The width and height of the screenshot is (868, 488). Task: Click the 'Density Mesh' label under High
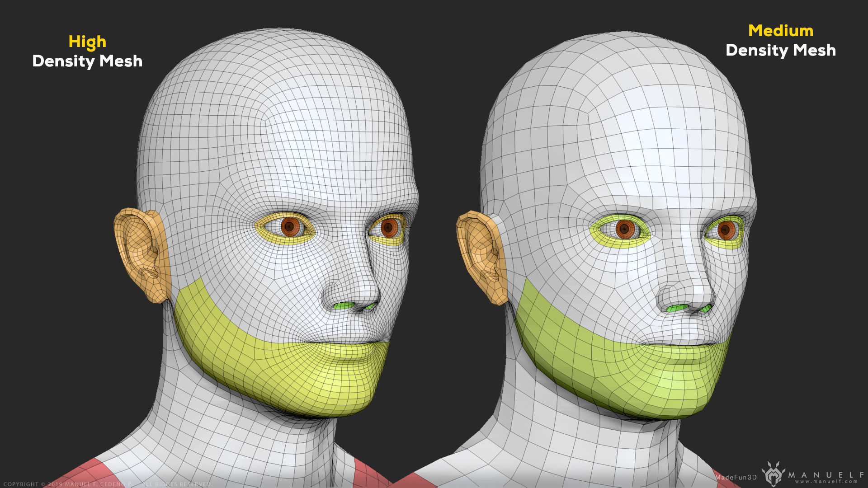(x=87, y=61)
